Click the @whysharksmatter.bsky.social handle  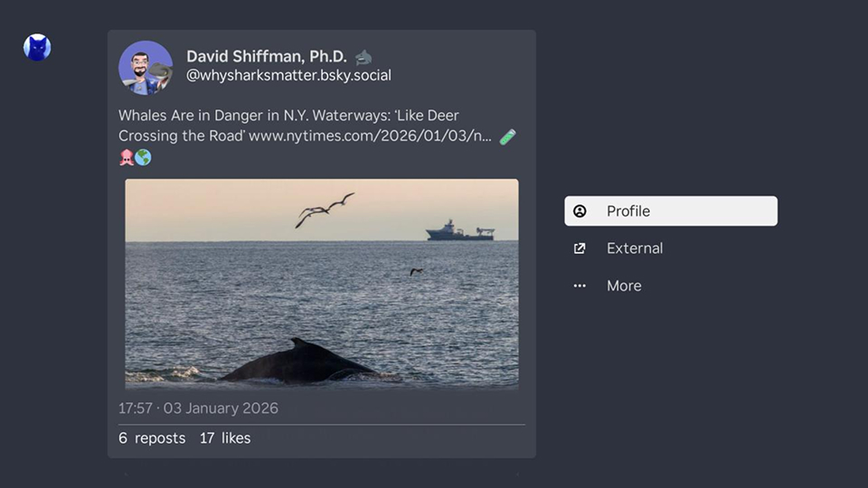tap(288, 76)
